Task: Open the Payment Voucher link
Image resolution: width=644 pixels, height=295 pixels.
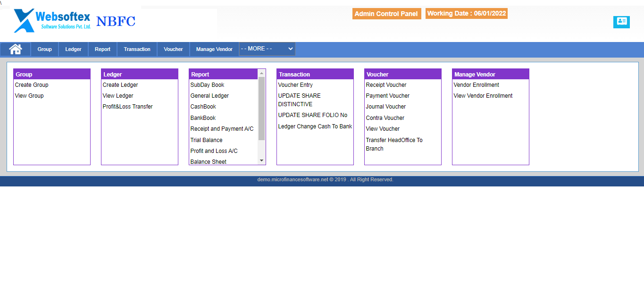Action: coord(388,96)
